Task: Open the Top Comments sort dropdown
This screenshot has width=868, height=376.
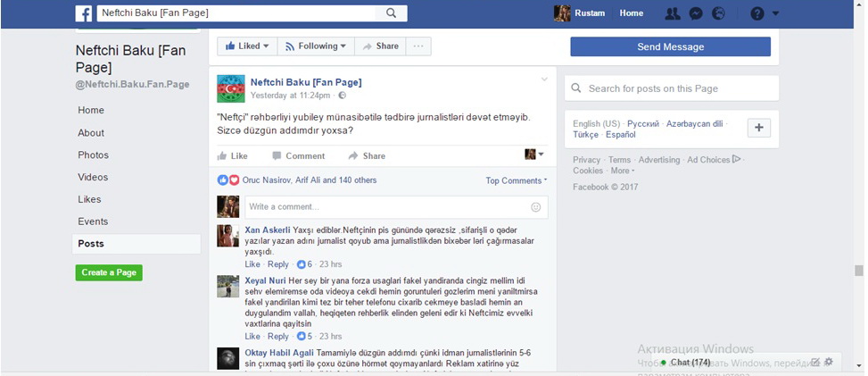Action: click(x=517, y=180)
